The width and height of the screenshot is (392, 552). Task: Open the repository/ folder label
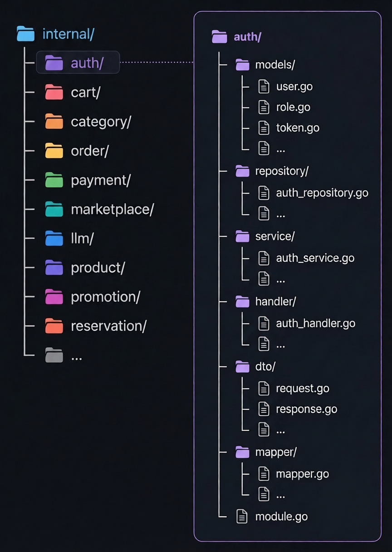click(x=282, y=171)
